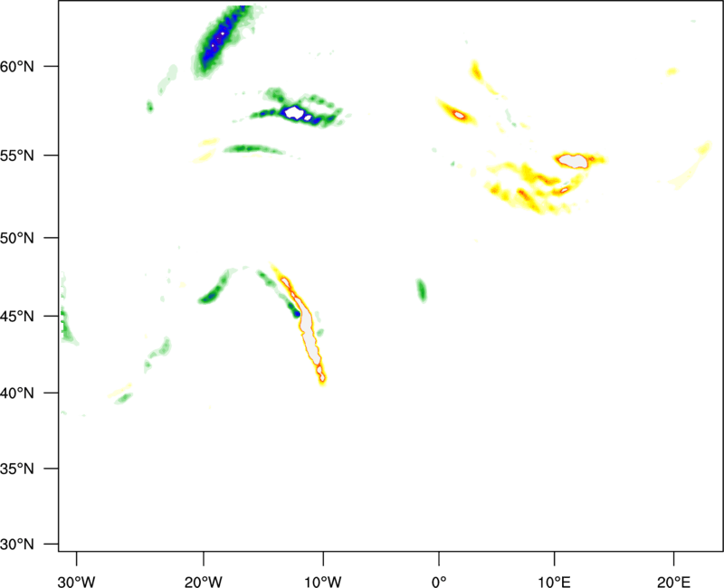Click the 55°N latitude label
Screen dimensions: 724x588
click(x=33, y=155)
